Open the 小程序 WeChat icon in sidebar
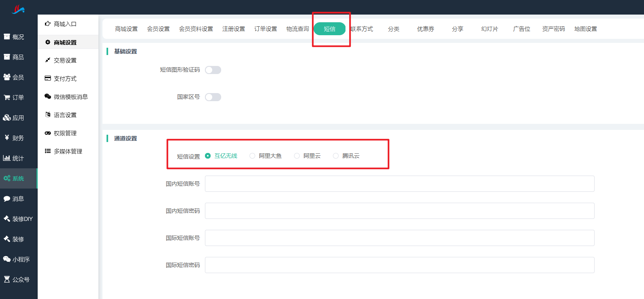Image resolution: width=644 pixels, height=299 pixels. coord(7,259)
